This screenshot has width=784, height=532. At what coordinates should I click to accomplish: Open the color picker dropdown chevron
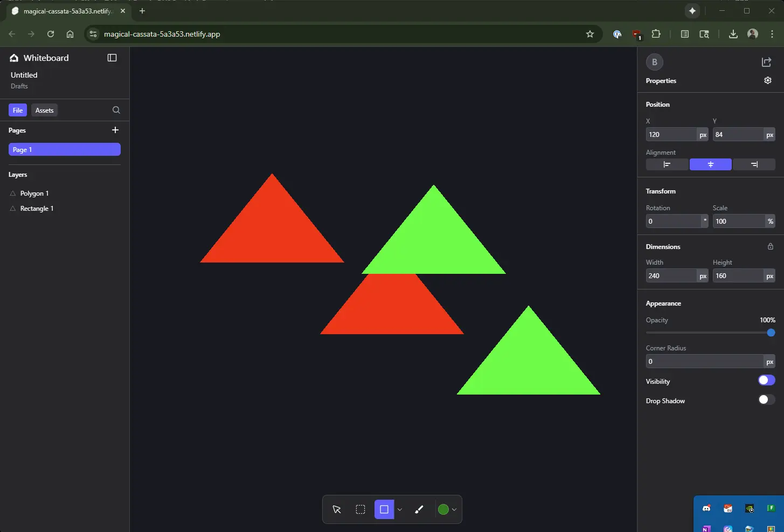coord(454,510)
